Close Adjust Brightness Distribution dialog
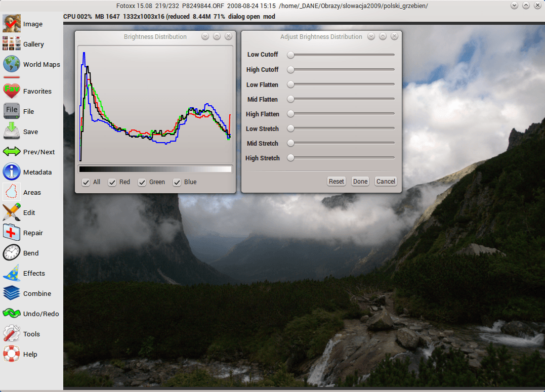Image resolution: width=545 pixels, height=392 pixels. coord(395,36)
